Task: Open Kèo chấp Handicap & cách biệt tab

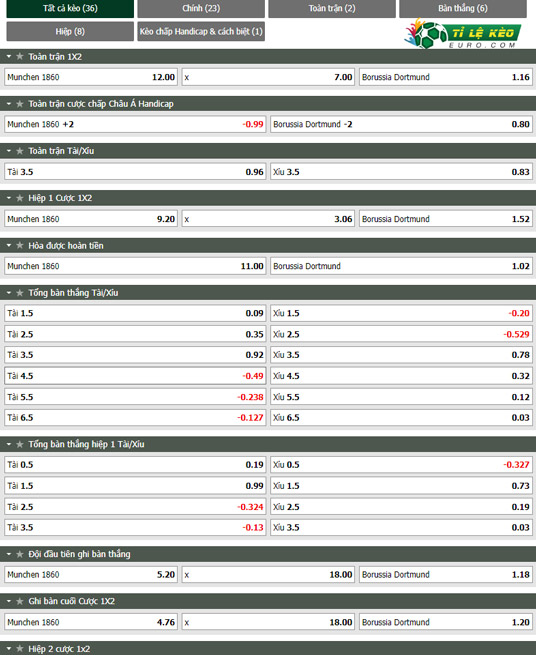Action: pyautogui.click(x=201, y=31)
